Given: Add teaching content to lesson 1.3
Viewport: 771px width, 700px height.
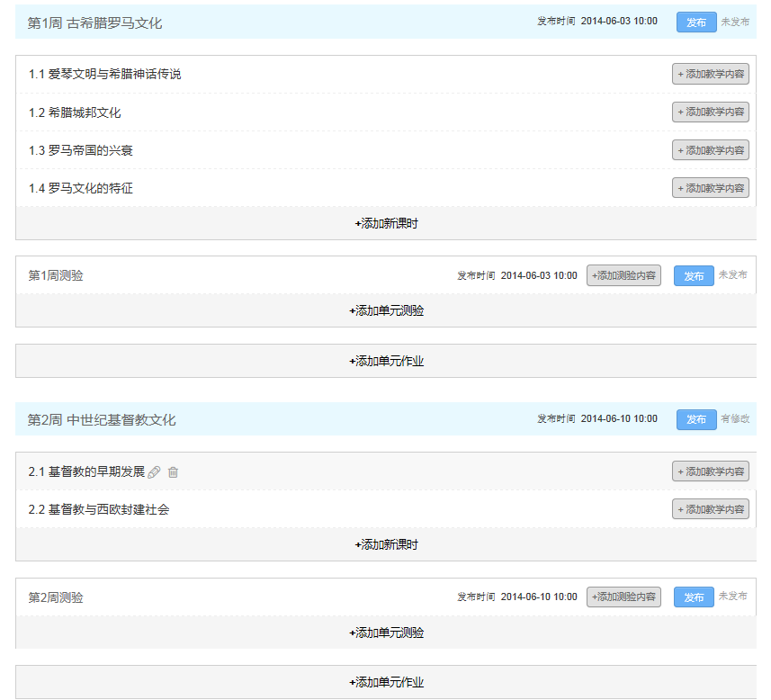Looking at the screenshot, I should coord(711,150).
